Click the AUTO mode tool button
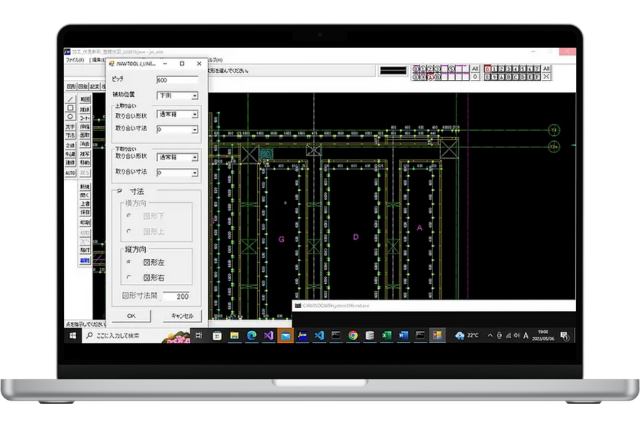This screenshot has width=640, height=427. click(70, 172)
